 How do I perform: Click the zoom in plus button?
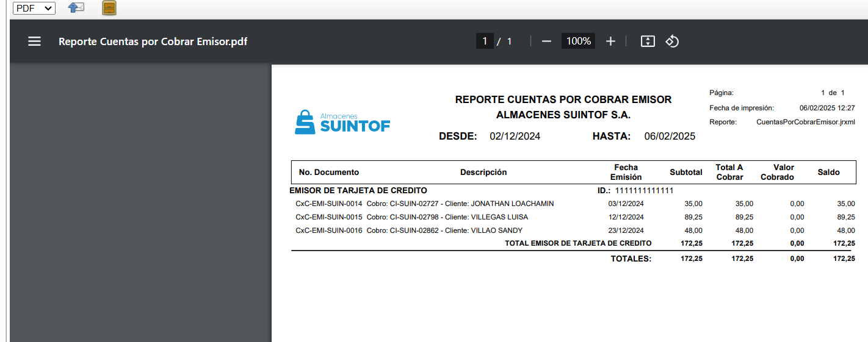coord(610,41)
